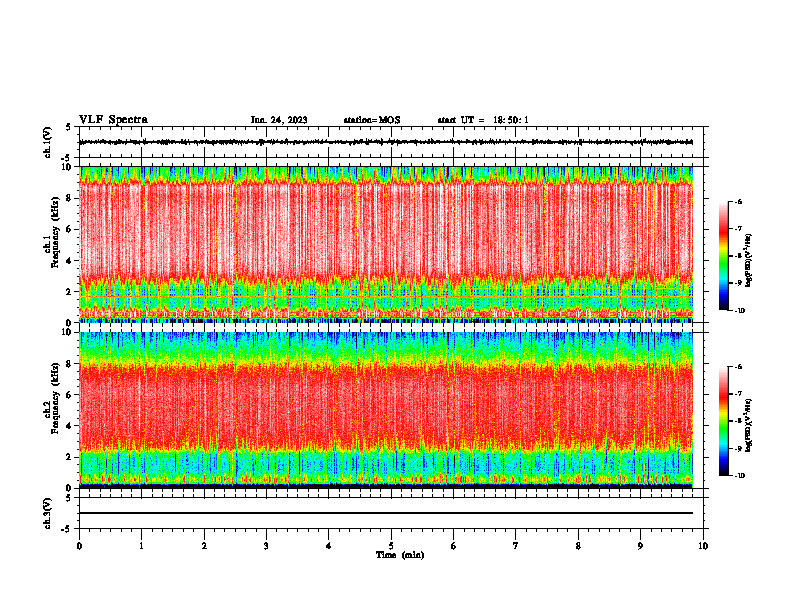Click the "4" kHz tick on ch.2 axis

click(x=70, y=426)
